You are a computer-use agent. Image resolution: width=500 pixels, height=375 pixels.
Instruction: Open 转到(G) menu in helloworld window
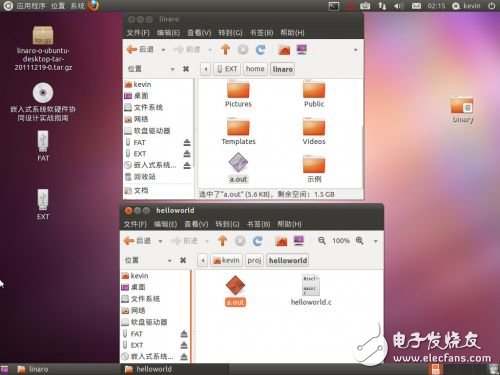coord(227,224)
